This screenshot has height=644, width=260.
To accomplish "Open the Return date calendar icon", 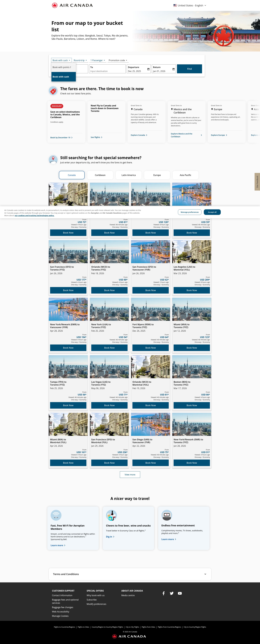I will (x=173, y=69).
